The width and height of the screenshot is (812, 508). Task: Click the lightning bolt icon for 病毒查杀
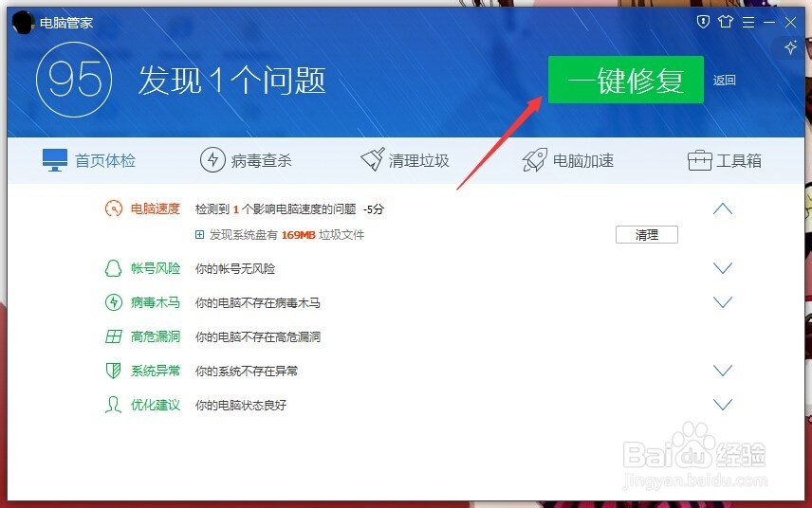coord(212,160)
